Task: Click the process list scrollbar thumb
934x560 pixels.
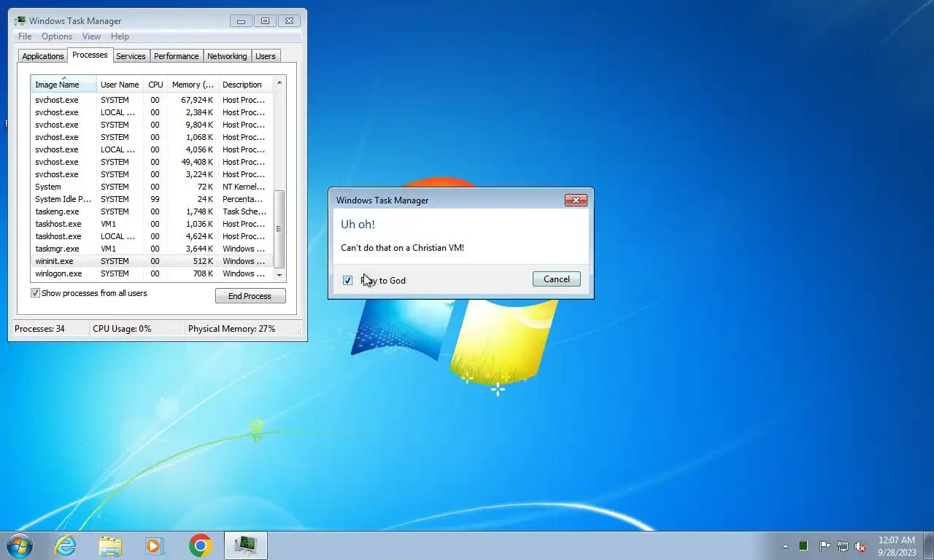Action: [279, 228]
